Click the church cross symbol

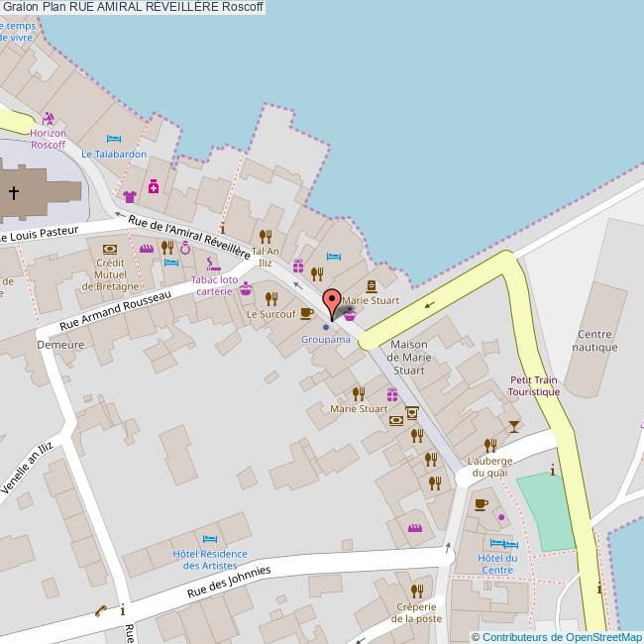tap(15, 193)
